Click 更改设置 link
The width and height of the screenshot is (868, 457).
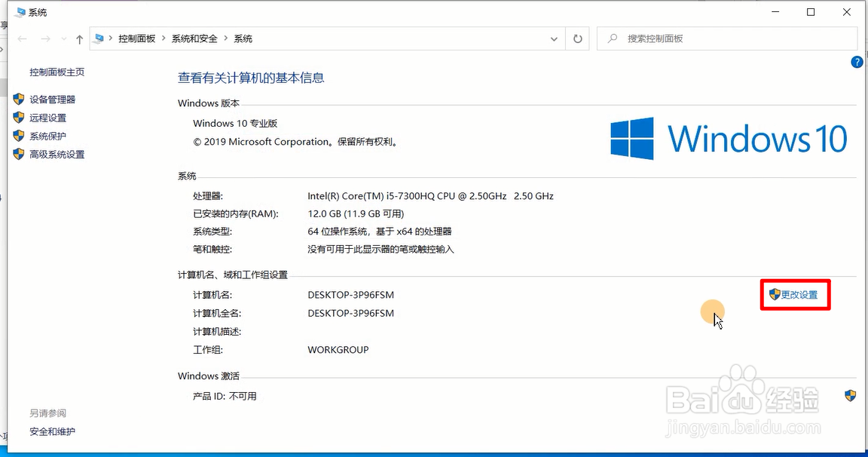[x=799, y=295]
